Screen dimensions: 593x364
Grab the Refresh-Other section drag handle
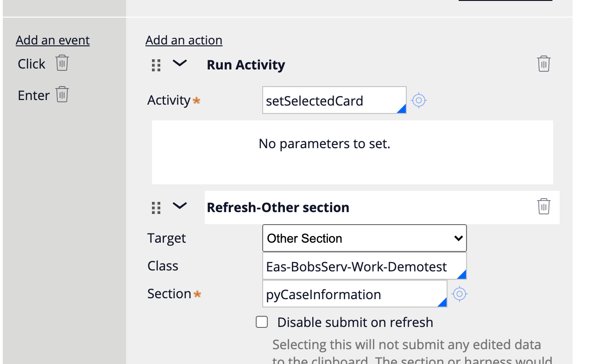click(x=156, y=207)
